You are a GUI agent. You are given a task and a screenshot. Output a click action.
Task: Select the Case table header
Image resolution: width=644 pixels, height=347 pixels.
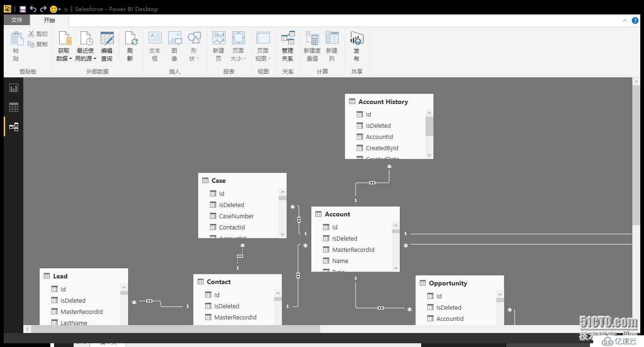click(x=242, y=180)
